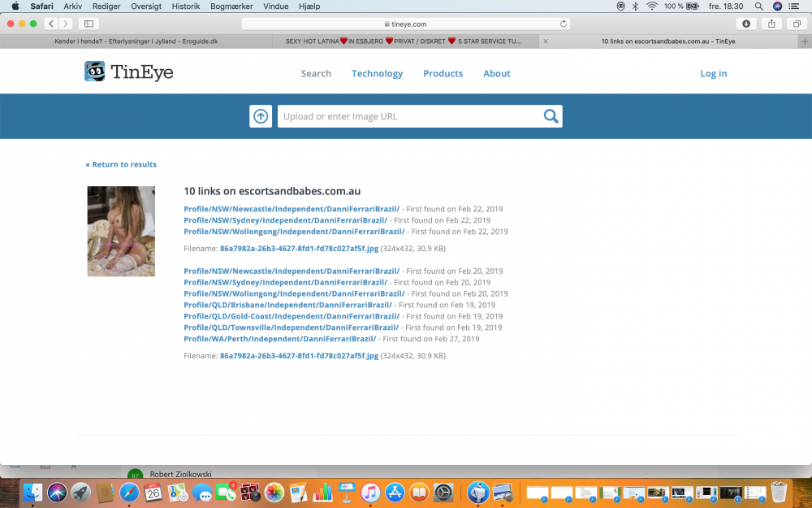Open the Rediger menu
This screenshot has height=508, width=812.
[106, 7]
